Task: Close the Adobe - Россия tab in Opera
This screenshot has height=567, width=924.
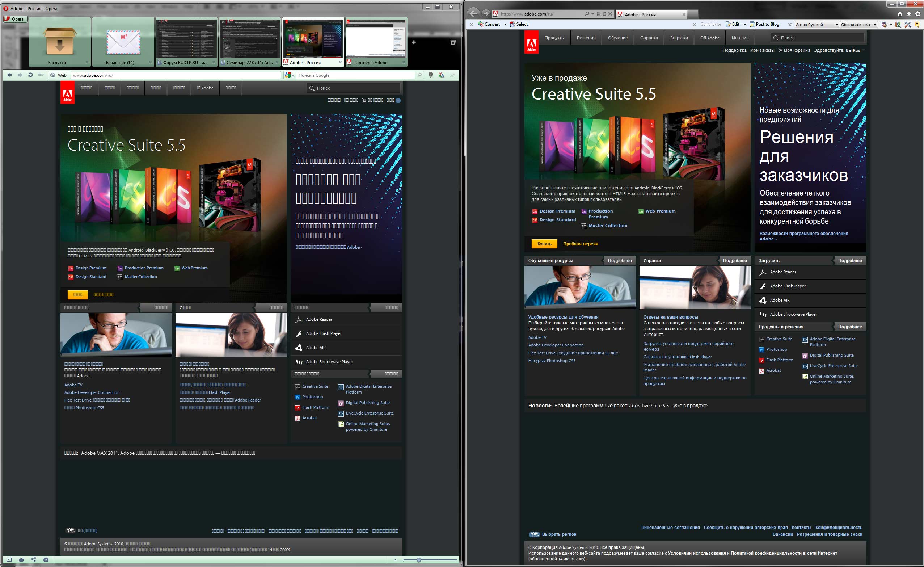Action: (341, 62)
